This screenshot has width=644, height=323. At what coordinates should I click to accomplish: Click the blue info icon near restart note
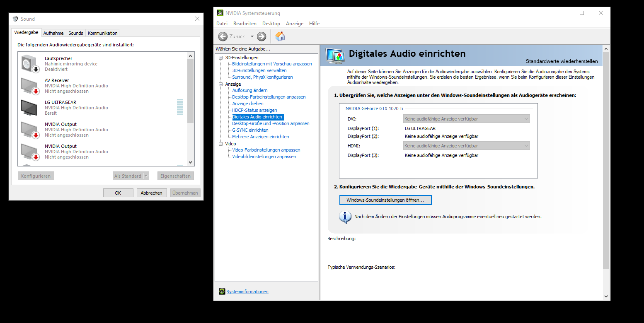345,217
